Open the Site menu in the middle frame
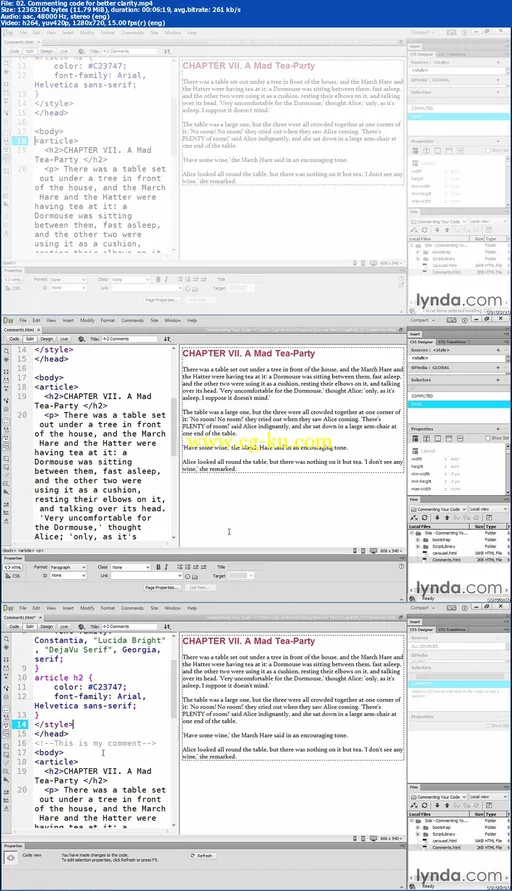Viewport: 512px width, 891px height. click(154, 320)
